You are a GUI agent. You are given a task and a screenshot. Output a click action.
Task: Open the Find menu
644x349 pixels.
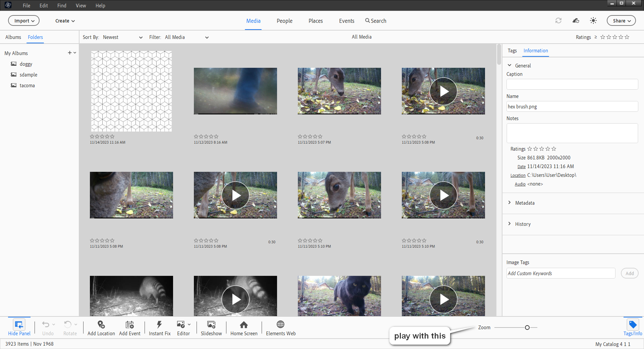61,5
